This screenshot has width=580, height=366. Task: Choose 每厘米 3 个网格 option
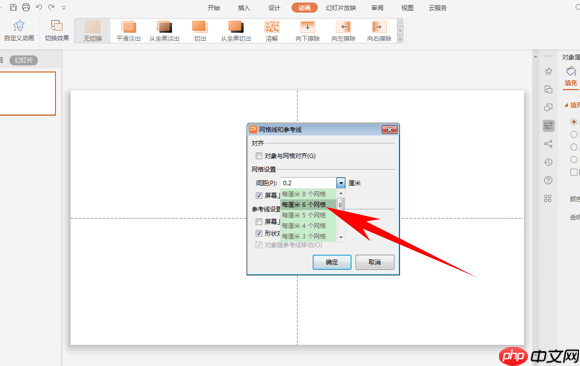308,236
